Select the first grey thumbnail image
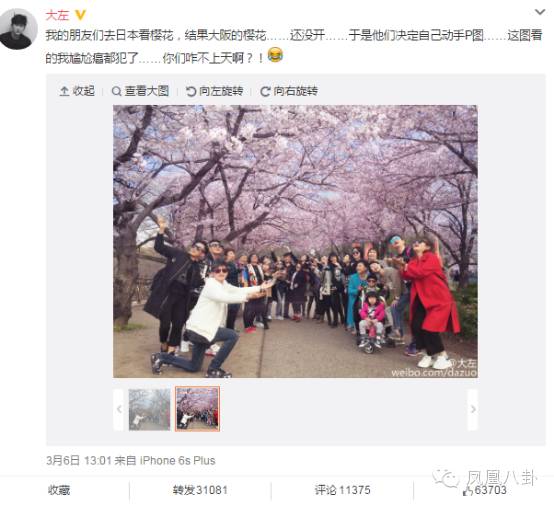The width and height of the screenshot is (554, 505). (149, 410)
